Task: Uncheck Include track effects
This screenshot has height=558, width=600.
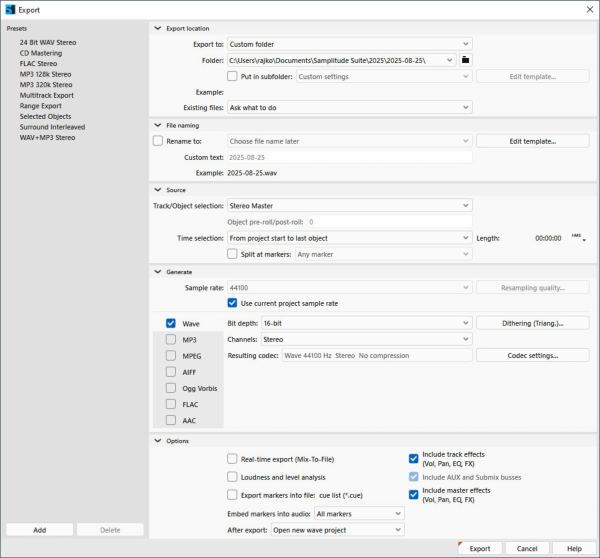Action: point(414,458)
